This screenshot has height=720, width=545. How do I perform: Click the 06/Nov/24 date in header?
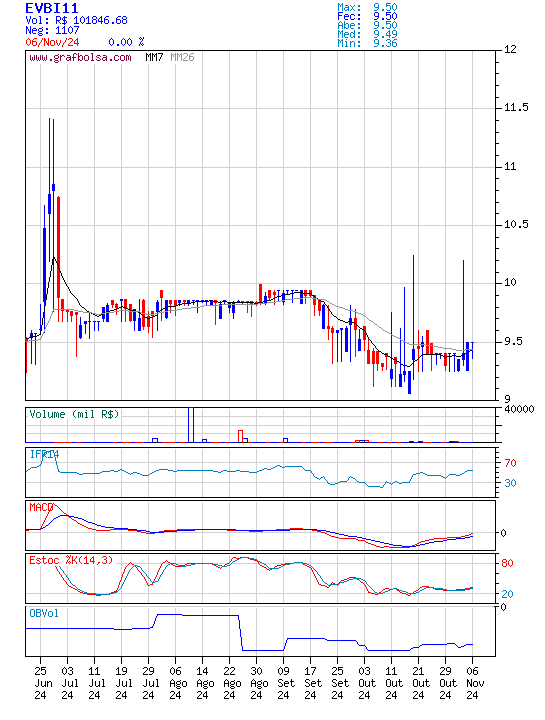[x=52, y=42]
